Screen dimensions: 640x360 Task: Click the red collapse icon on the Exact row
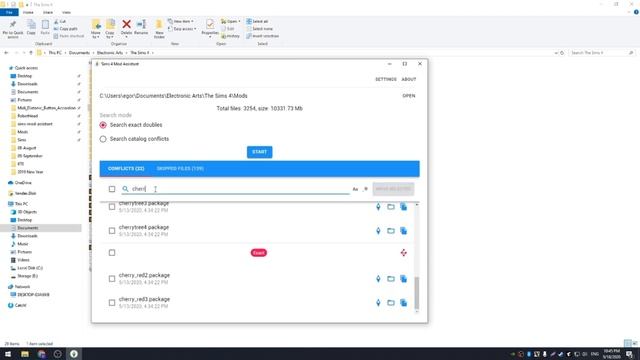403,253
